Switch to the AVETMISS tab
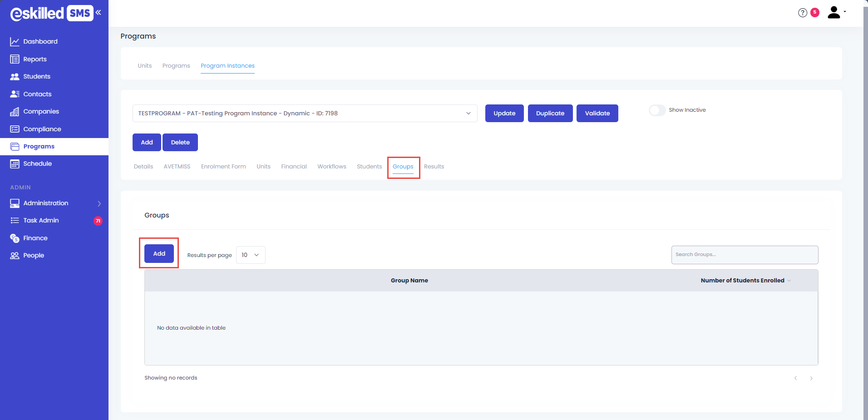 (x=177, y=167)
